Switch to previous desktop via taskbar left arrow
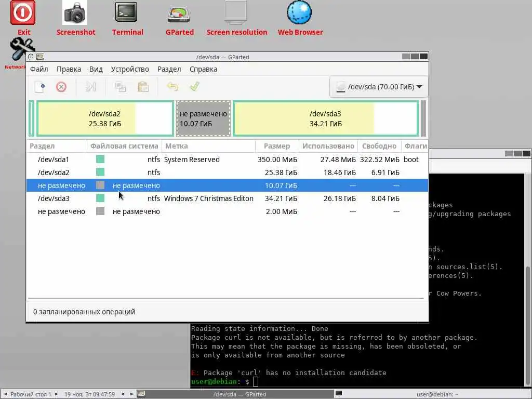The image size is (532, 399). [5, 394]
